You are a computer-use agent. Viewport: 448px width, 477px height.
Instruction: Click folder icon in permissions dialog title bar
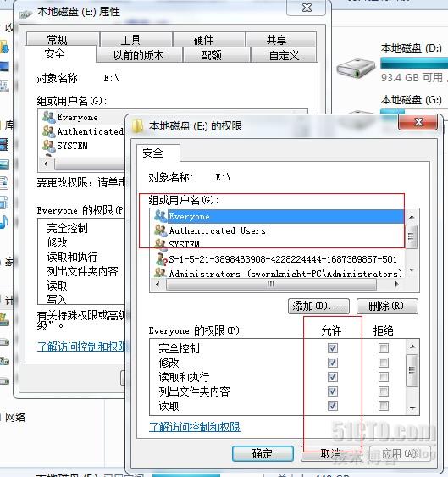point(138,125)
